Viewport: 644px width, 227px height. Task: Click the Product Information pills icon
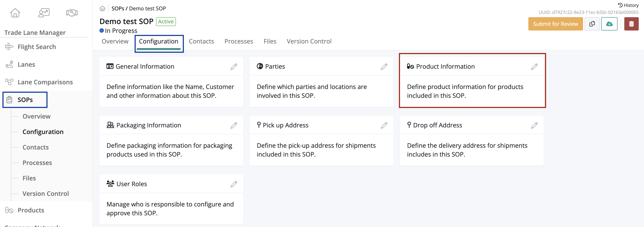point(410,66)
